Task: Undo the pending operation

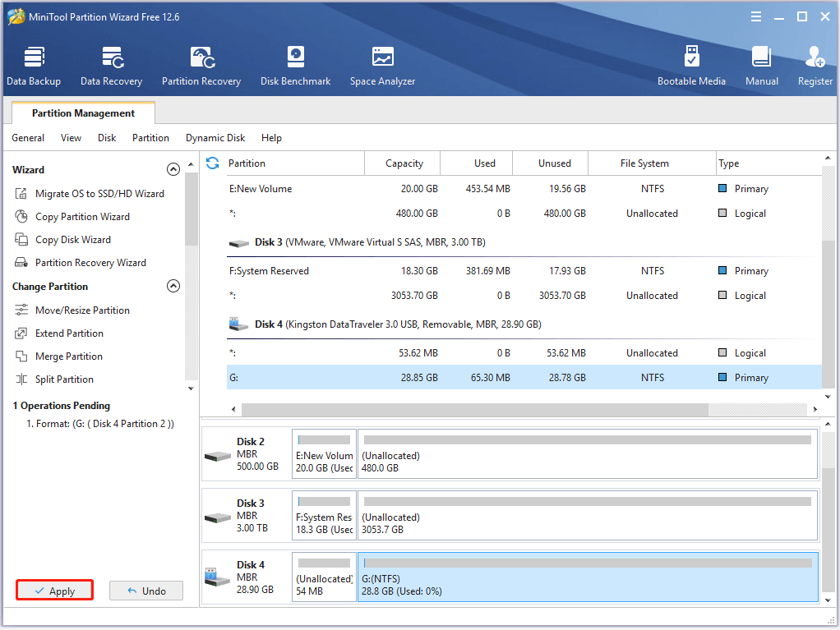Action: pos(146,591)
